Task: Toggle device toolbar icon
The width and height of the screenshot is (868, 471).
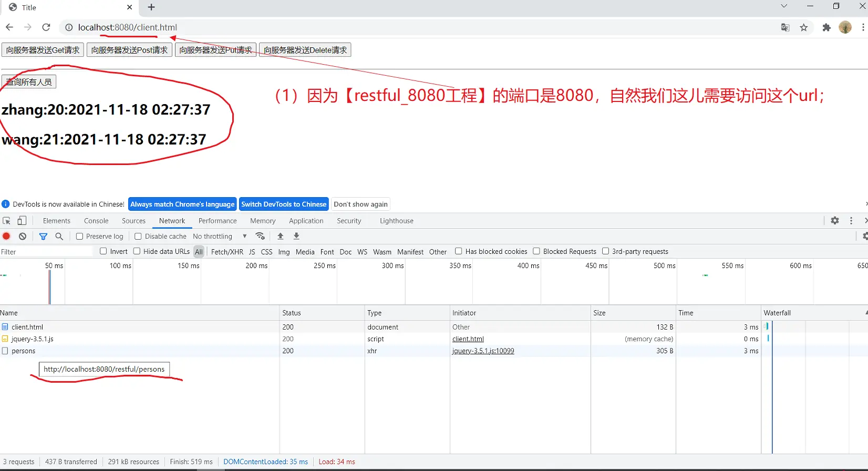Action: [x=22, y=221]
